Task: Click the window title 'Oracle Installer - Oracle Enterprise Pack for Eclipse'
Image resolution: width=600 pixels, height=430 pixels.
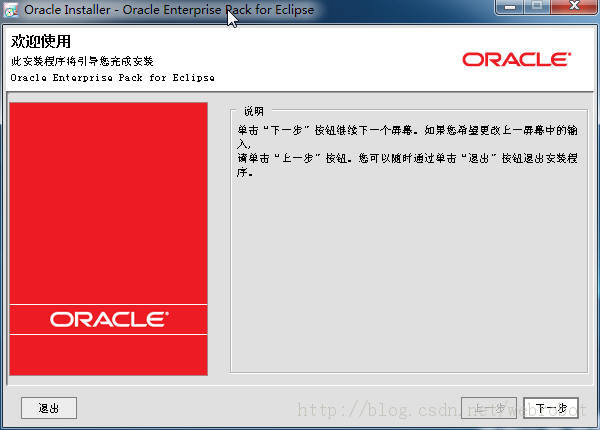Action: point(169,10)
